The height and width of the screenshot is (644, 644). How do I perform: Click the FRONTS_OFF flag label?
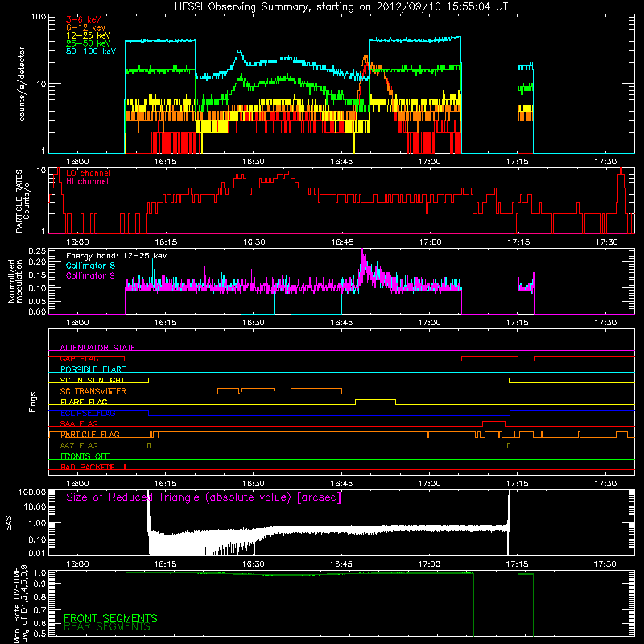tap(85, 456)
